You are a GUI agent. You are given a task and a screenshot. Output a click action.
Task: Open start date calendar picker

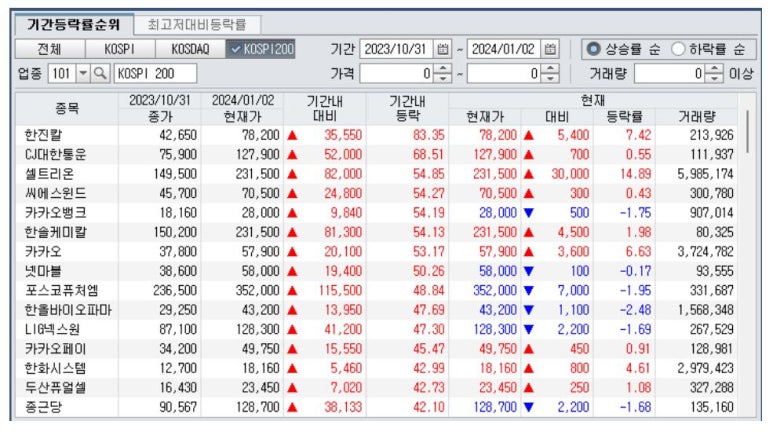[x=443, y=49]
